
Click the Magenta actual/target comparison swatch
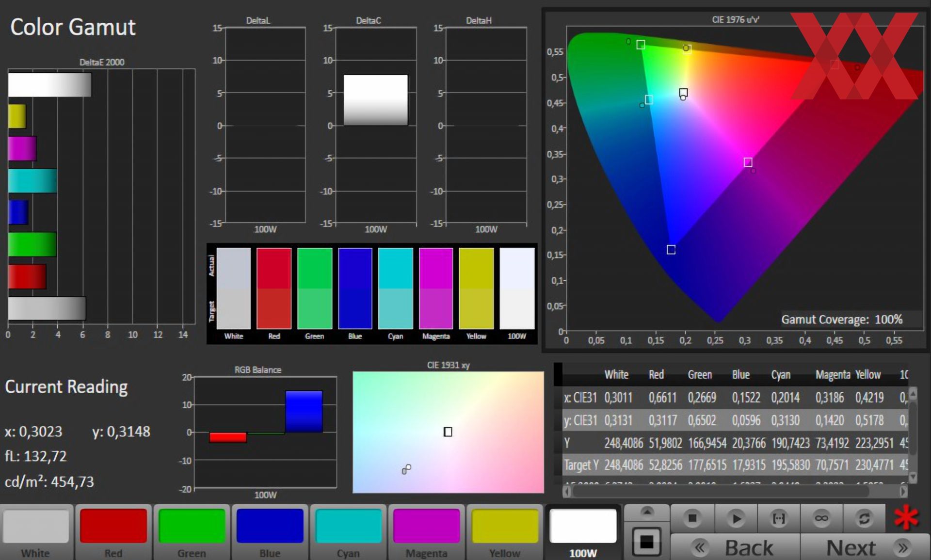(436, 288)
